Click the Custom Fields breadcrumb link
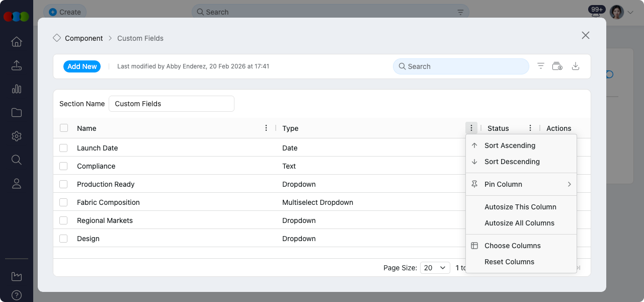 click(140, 38)
